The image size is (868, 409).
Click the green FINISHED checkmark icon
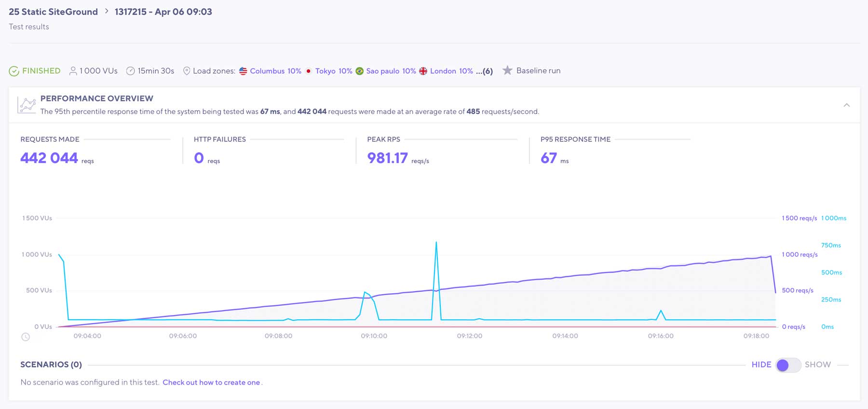14,71
